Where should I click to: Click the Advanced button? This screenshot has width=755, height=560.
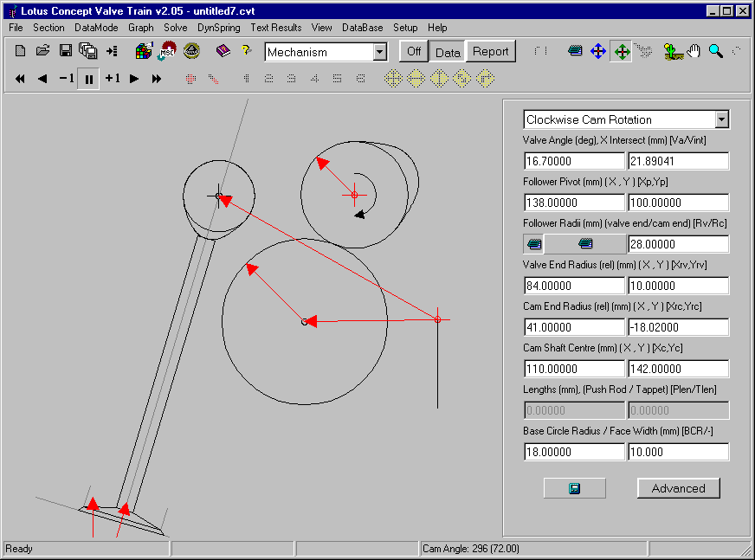coord(679,488)
